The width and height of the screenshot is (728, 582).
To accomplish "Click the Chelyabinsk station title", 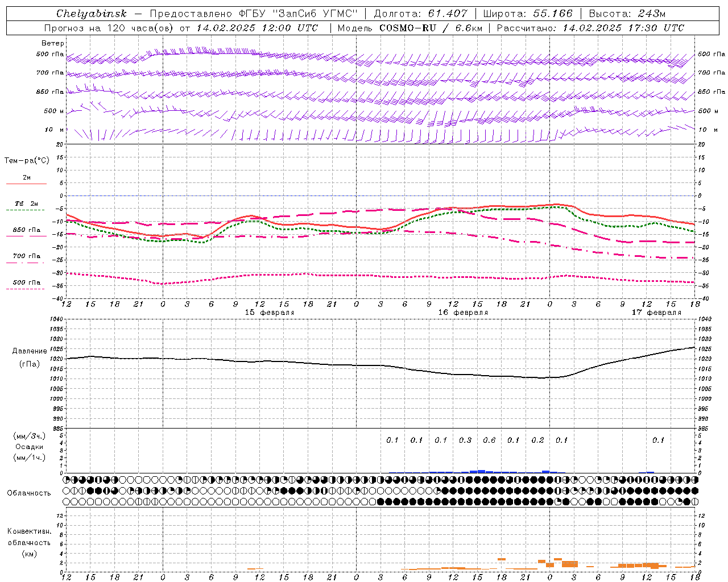I will (92, 14).
